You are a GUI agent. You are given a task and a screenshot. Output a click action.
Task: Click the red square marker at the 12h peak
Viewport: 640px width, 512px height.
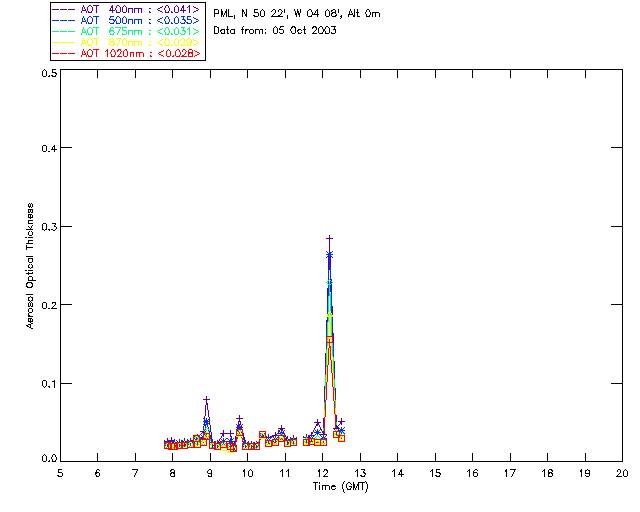click(x=329, y=339)
